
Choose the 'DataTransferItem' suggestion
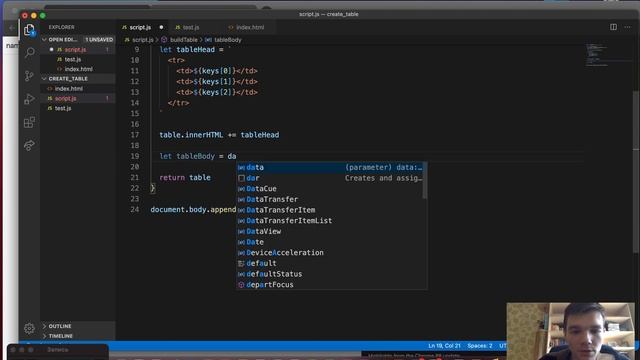331,210
